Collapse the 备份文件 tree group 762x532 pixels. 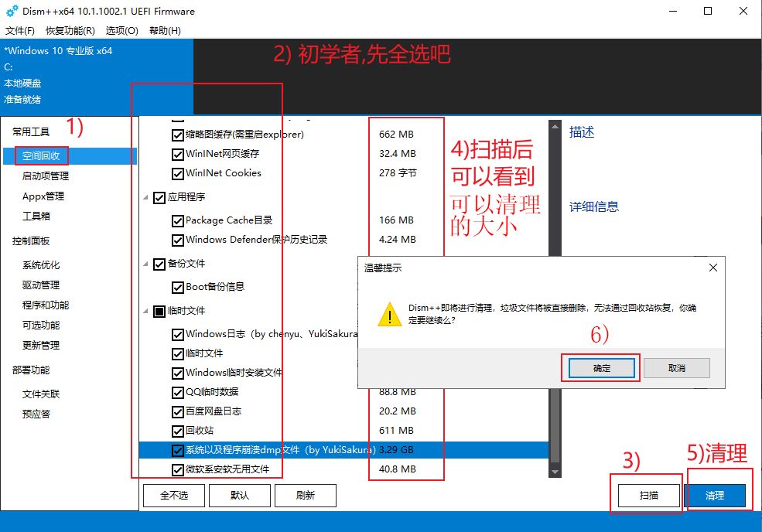pyautogui.click(x=146, y=264)
